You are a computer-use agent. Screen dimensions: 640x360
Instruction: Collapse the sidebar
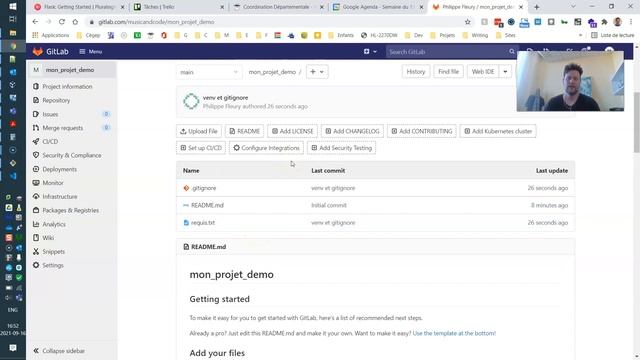59,351
